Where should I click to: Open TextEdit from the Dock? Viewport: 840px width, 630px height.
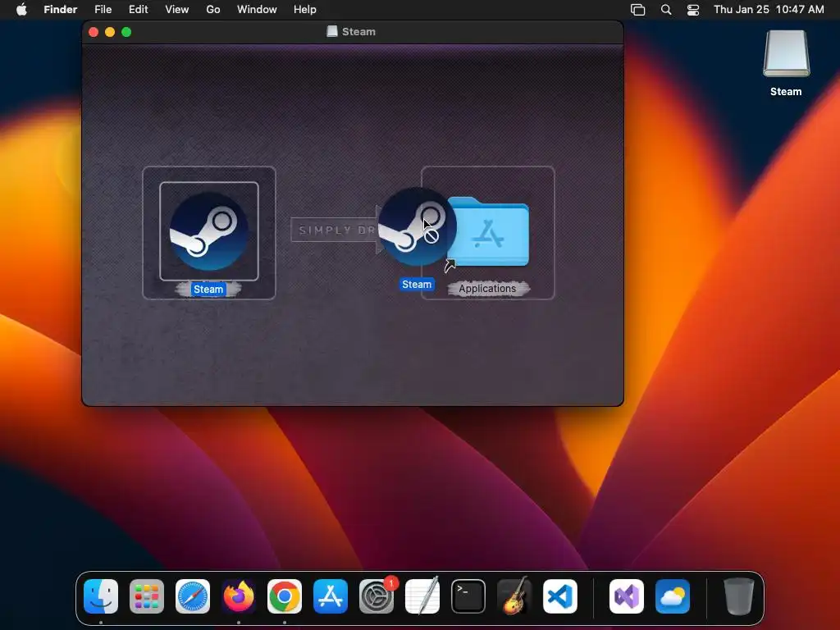[422, 596]
